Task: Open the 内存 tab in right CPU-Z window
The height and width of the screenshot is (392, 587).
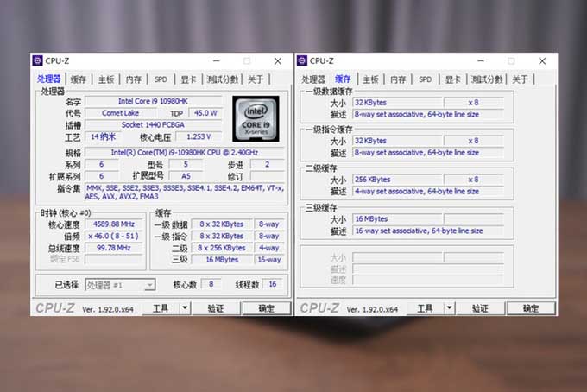Action: tap(398, 79)
